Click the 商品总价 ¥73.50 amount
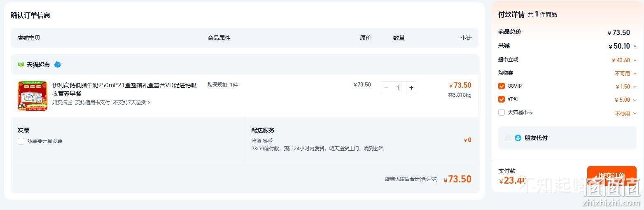The height and width of the screenshot is (210, 644). [619, 33]
